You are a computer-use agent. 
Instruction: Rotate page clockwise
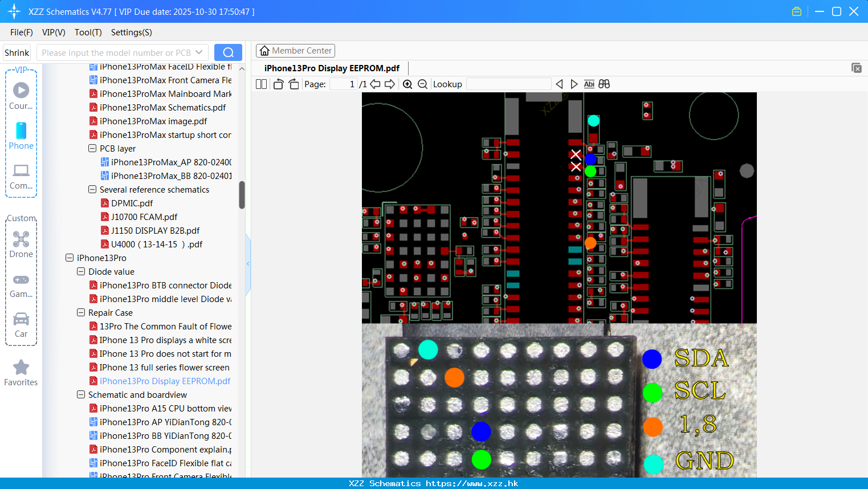tap(294, 84)
